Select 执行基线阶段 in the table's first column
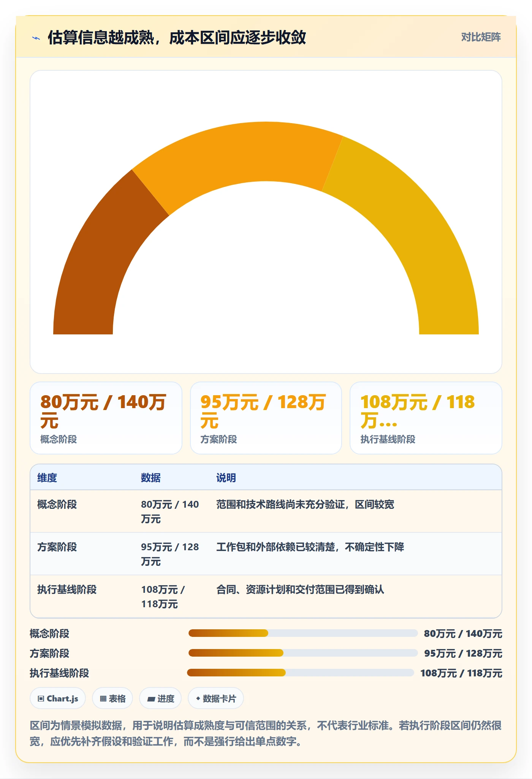This screenshot has width=532, height=779. point(67,589)
